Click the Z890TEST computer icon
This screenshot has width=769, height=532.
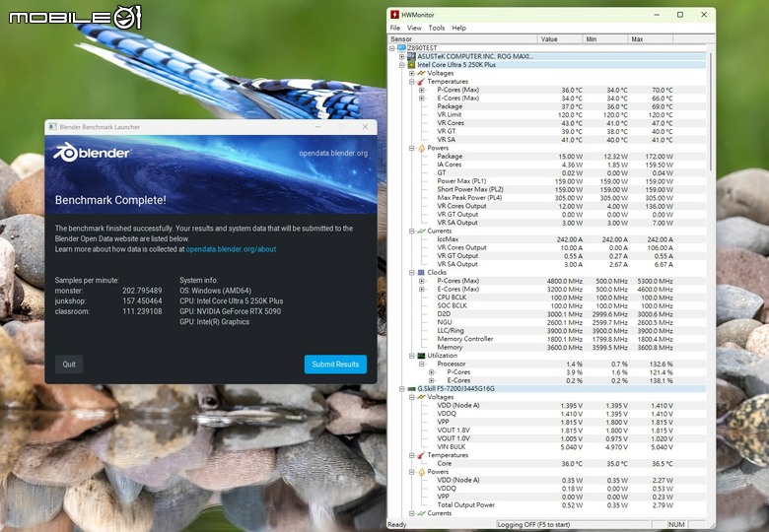[x=401, y=48]
